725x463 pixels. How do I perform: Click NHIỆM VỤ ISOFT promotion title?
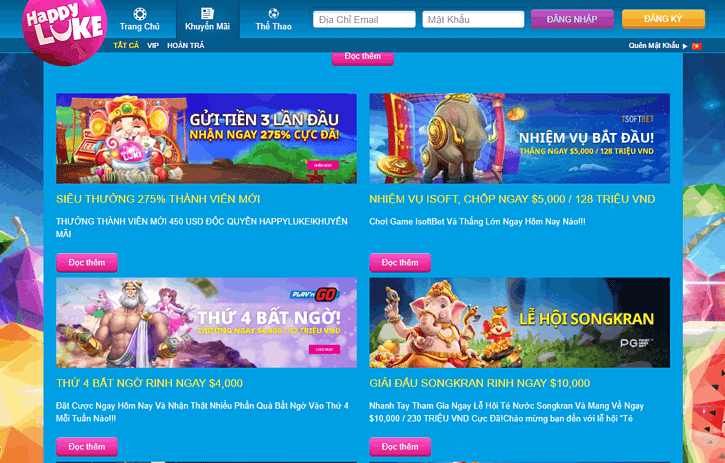click(x=512, y=199)
